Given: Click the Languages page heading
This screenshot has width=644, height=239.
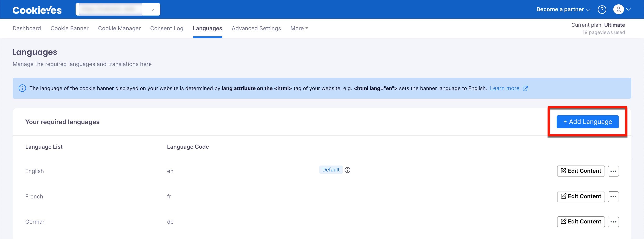Looking at the screenshot, I should (x=35, y=52).
